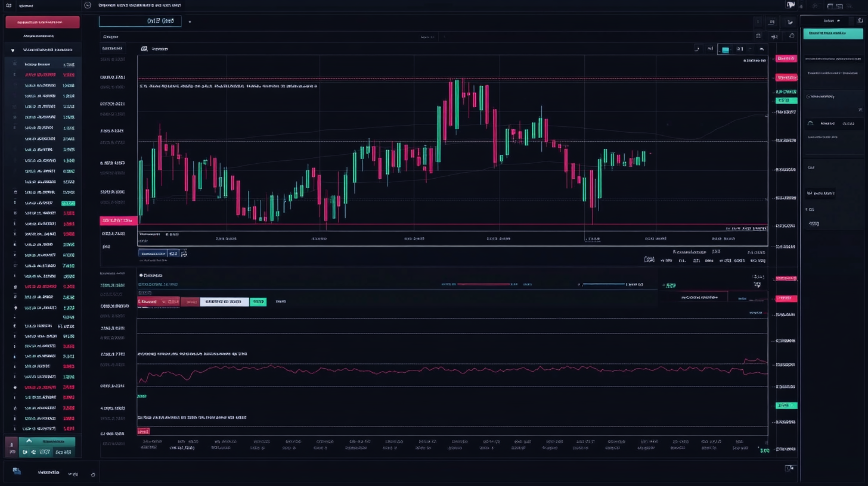This screenshot has height=486, width=868.
Task: Toggle the magnet snapping icon near the chart tools
Action: pos(711,49)
